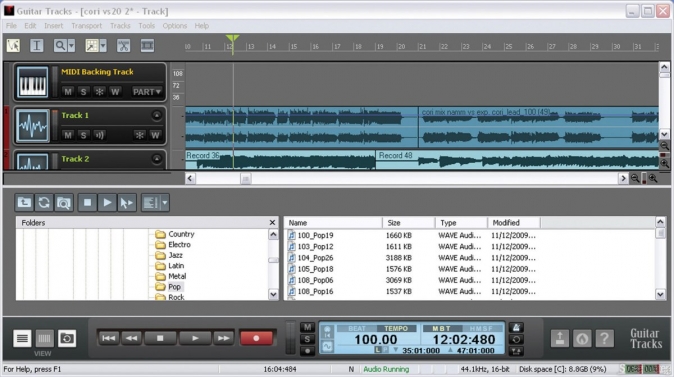
Task: Click the Track 1 waveform icon
Action: [32, 126]
